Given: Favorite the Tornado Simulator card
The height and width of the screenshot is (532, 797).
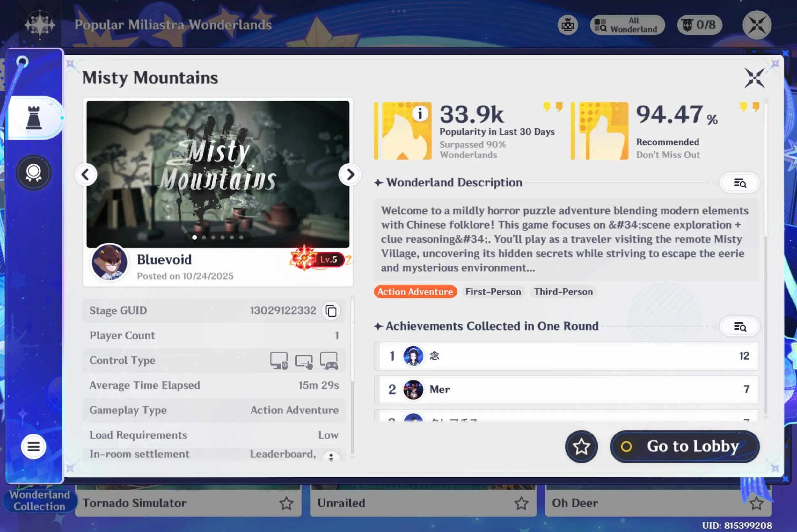Looking at the screenshot, I should 286,503.
